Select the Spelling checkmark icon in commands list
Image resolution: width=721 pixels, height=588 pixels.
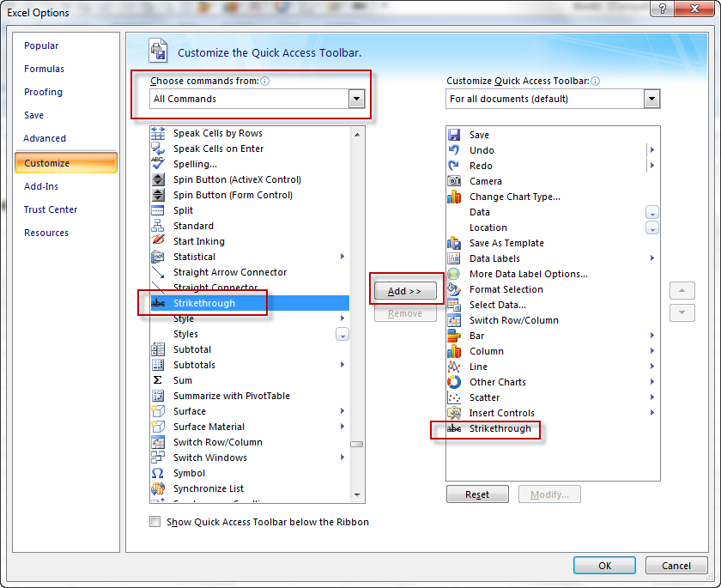point(158,163)
